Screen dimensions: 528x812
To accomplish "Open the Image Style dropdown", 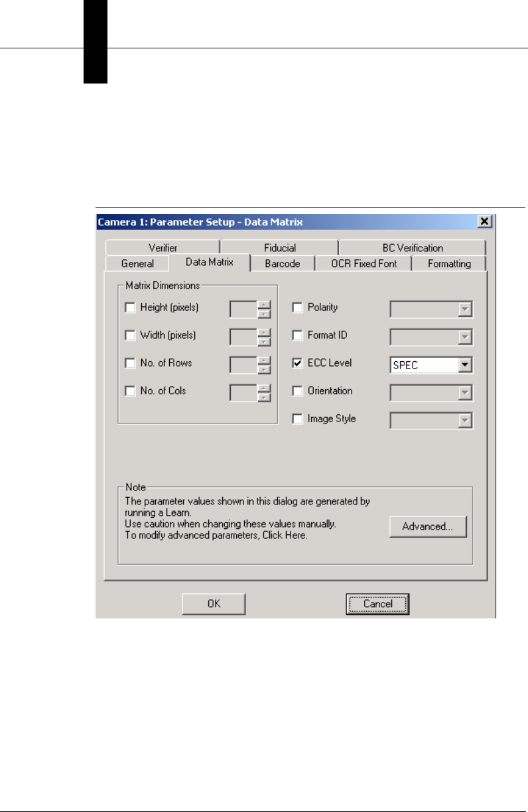I will [x=432, y=420].
